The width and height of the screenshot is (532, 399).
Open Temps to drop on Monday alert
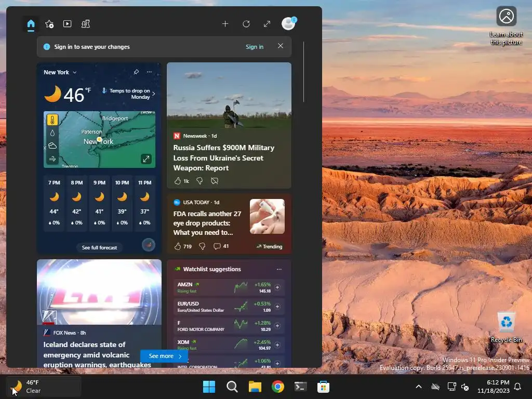[x=129, y=94]
